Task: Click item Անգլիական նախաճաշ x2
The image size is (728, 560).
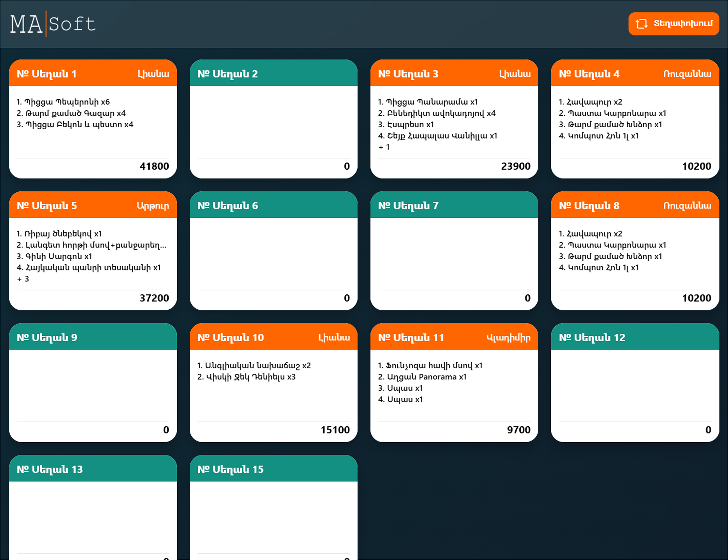Action: (254, 366)
